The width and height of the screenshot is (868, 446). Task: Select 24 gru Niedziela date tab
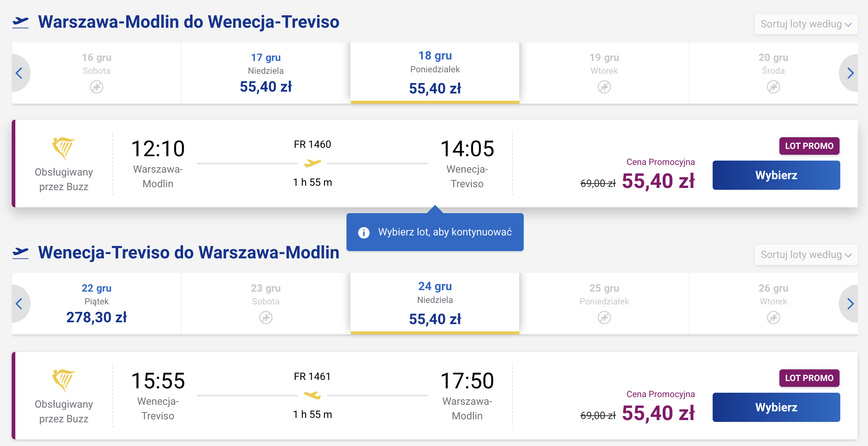(435, 304)
